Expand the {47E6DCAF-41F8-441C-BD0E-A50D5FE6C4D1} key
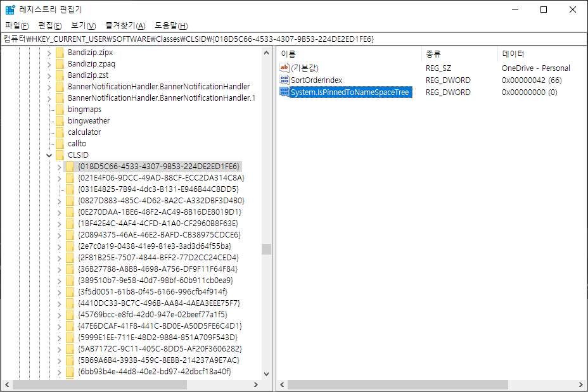 tap(60, 327)
